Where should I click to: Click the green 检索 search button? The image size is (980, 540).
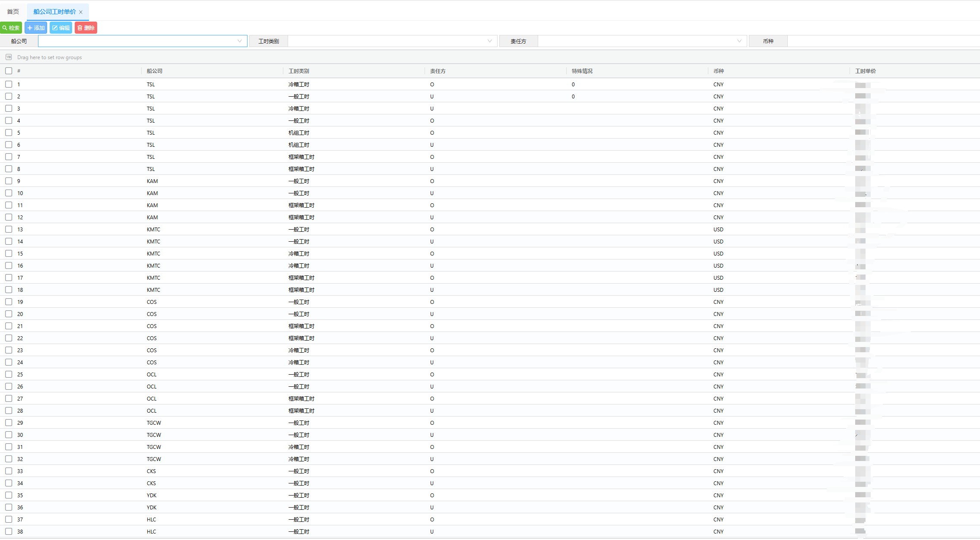11,28
